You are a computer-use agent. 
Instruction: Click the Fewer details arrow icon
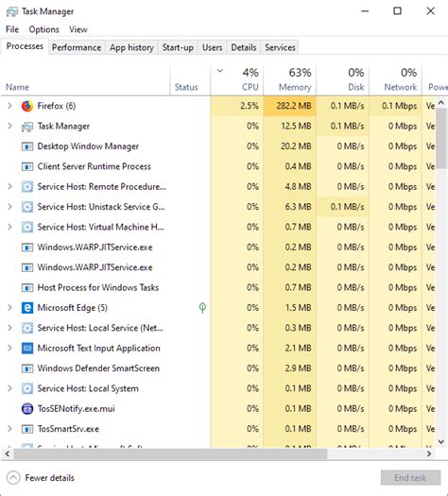tap(13, 478)
